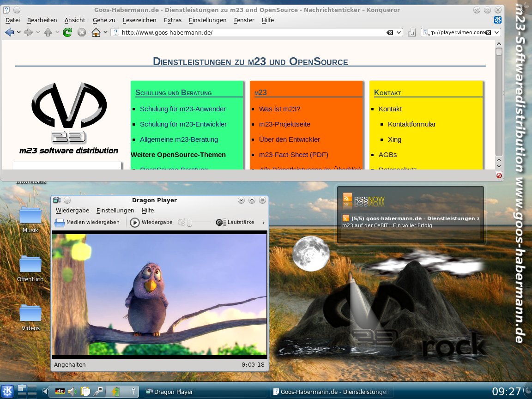
Task: Open the KDE application launcher menu
Action: pos(7,392)
